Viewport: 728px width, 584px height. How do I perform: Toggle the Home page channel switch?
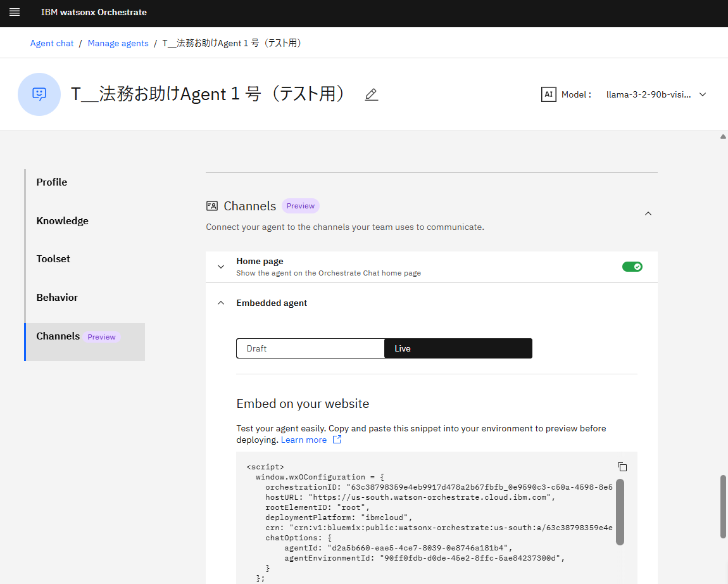tap(632, 267)
